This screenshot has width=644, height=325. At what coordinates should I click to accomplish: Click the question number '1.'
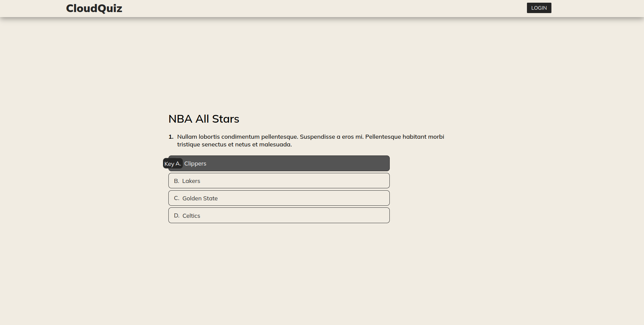point(171,137)
